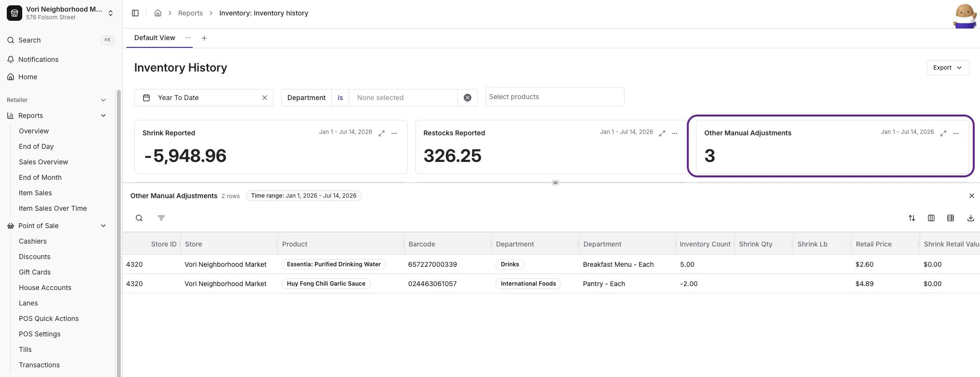
Task: Open Other Manual Adjustments card options
Action: (x=956, y=133)
